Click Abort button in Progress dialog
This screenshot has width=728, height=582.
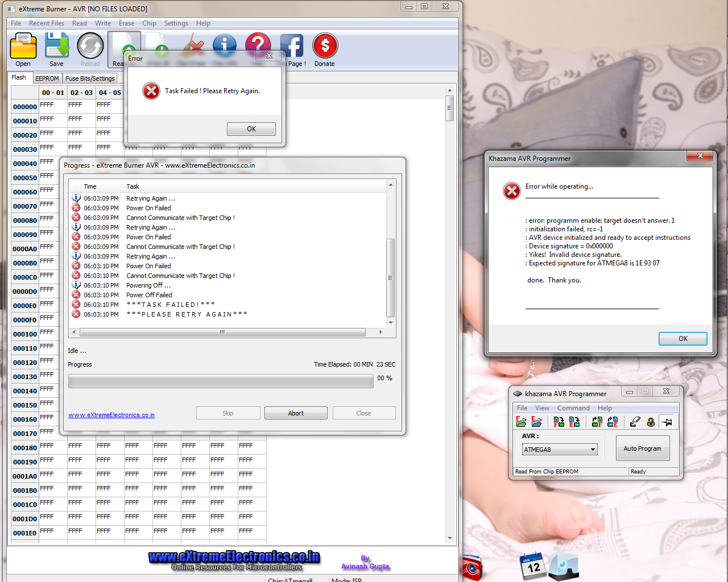click(x=296, y=413)
